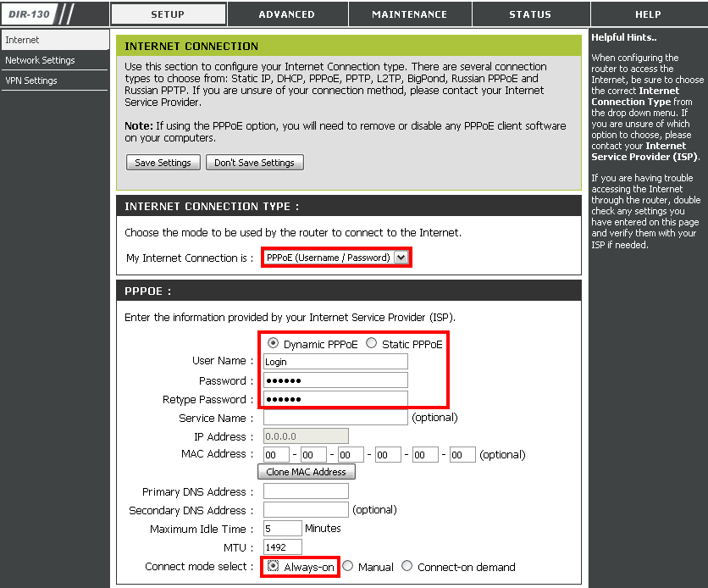Click Don't Save Settings button

point(254,163)
